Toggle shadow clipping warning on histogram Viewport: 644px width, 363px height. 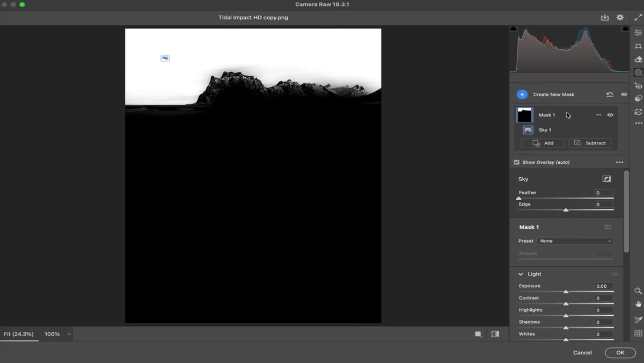pyautogui.click(x=514, y=28)
